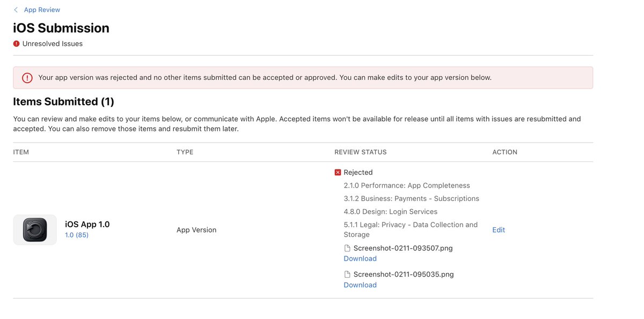Click the back chevron beside App Review
Viewport: 644px width, 319px height.
point(16,10)
